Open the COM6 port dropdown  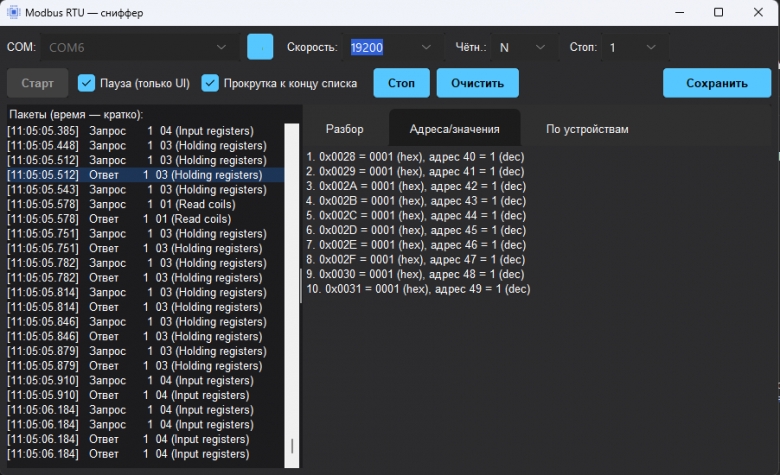click(139, 47)
